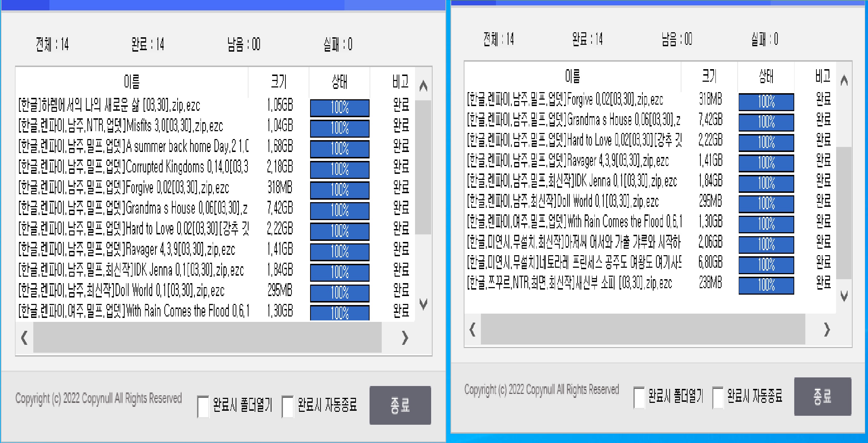Select the Corrupted Kingdoms file row
This screenshot has height=443, width=868.
[133, 167]
